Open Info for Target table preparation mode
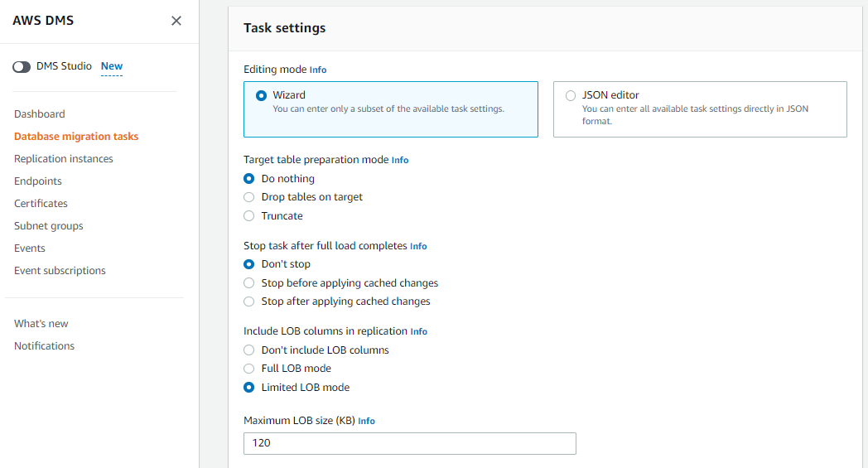The height and width of the screenshot is (468, 868). [400, 160]
